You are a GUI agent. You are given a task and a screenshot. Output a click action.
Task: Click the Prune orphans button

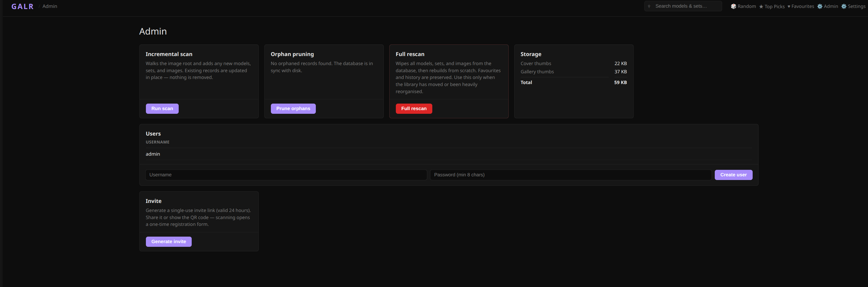pyautogui.click(x=293, y=108)
